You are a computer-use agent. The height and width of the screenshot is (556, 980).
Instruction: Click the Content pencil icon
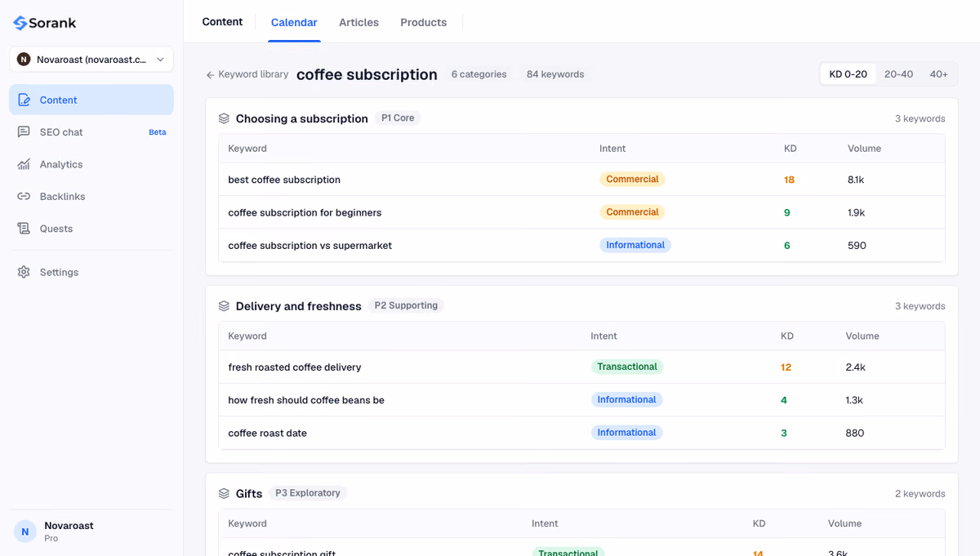pyautogui.click(x=24, y=100)
